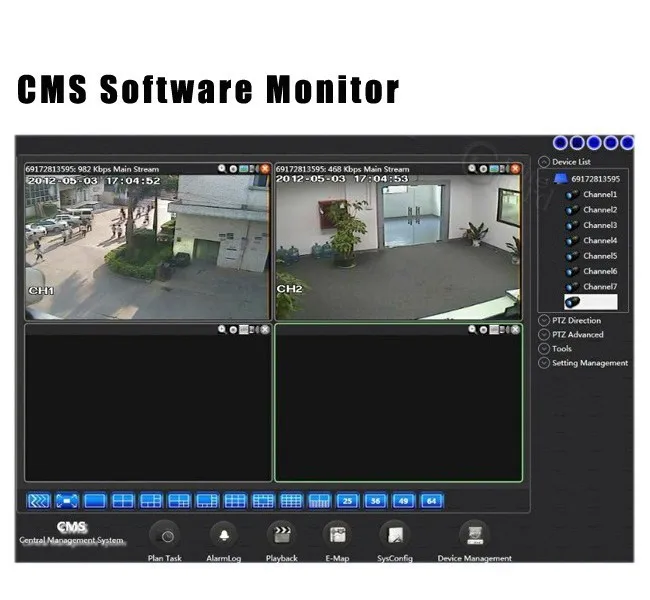Select device 69172813595 in the tree
This screenshot has height=600, width=650.
[587, 179]
